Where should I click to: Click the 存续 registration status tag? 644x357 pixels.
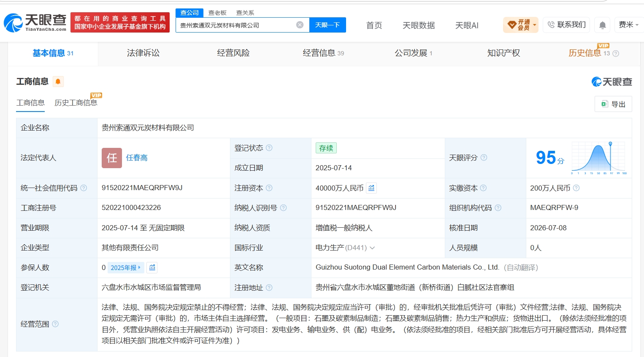[x=326, y=148]
